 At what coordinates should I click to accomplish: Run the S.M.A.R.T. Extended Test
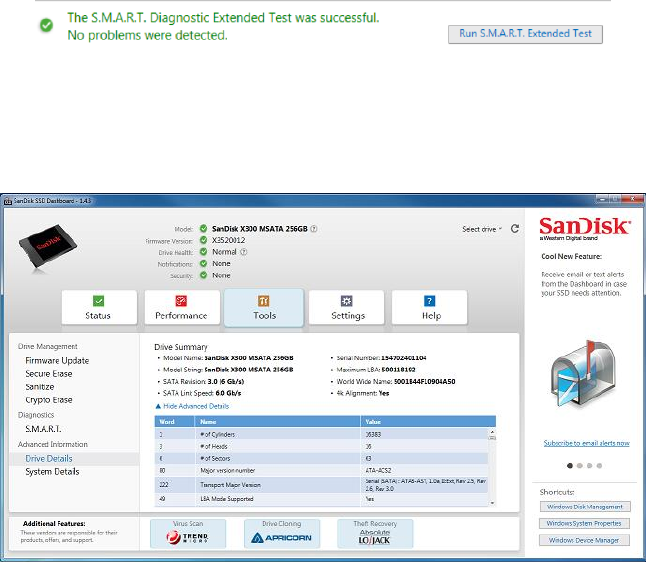[x=525, y=34]
